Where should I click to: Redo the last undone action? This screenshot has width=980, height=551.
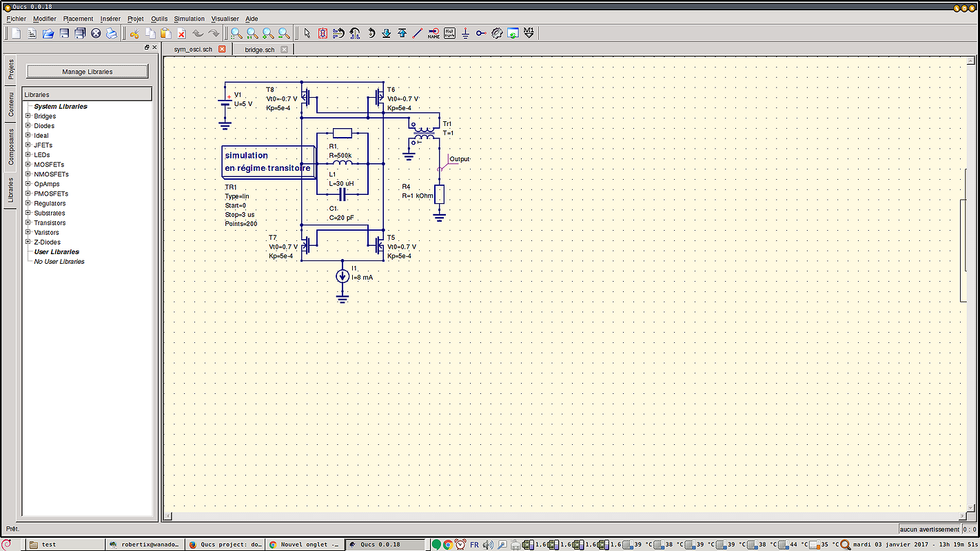(x=214, y=33)
